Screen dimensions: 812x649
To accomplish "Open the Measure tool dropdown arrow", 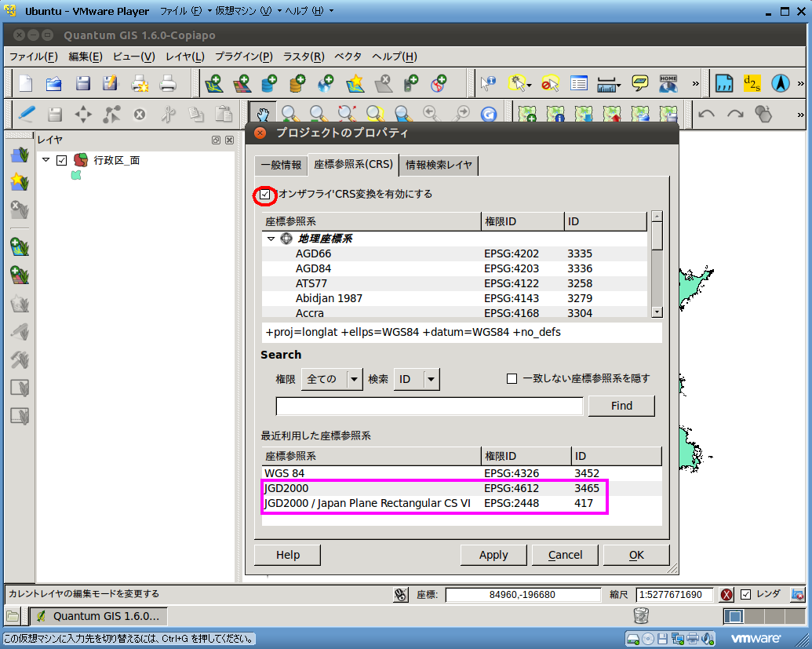I will click(618, 86).
